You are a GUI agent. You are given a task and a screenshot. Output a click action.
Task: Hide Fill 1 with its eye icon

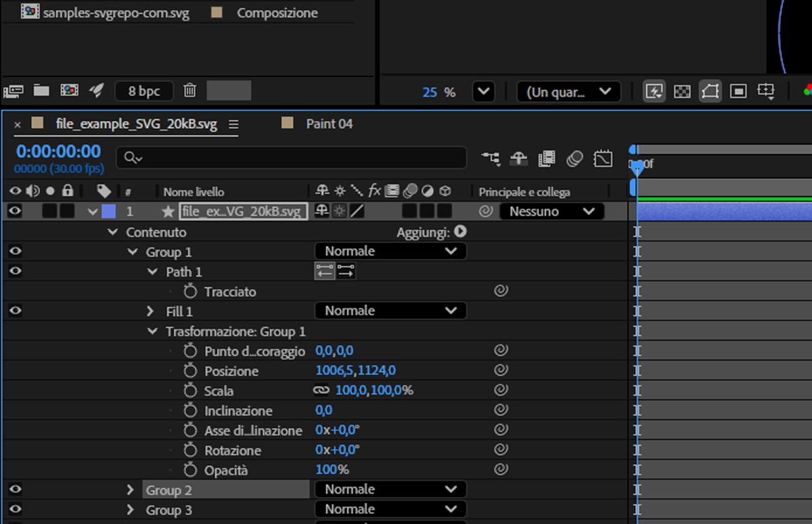pyautogui.click(x=15, y=311)
